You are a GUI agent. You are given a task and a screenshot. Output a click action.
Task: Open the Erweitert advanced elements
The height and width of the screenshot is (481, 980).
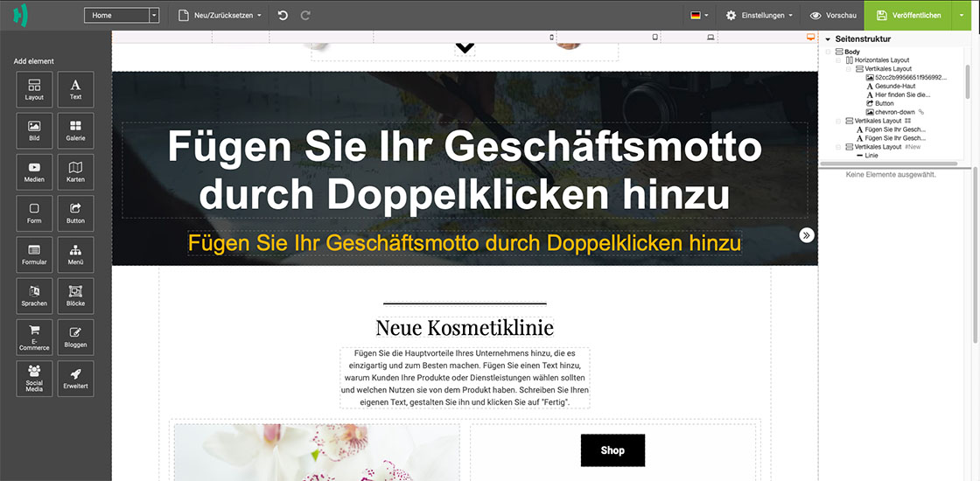click(x=75, y=379)
